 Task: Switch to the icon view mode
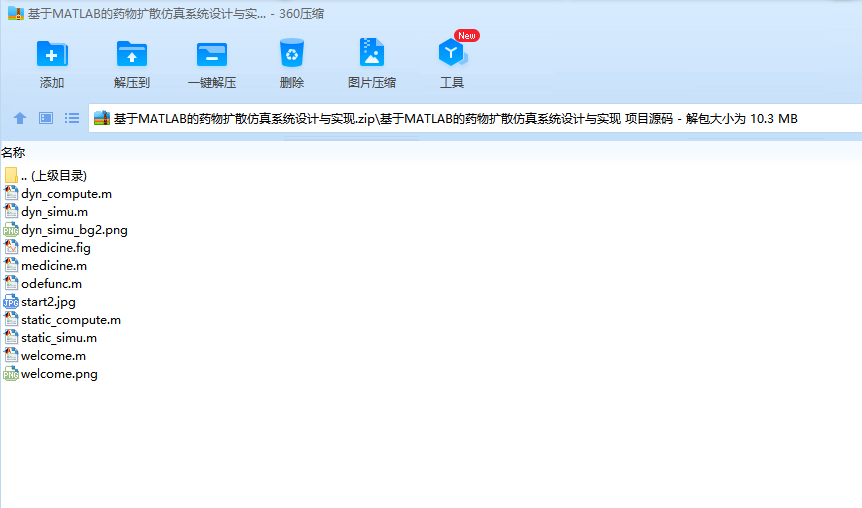coord(46,118)
